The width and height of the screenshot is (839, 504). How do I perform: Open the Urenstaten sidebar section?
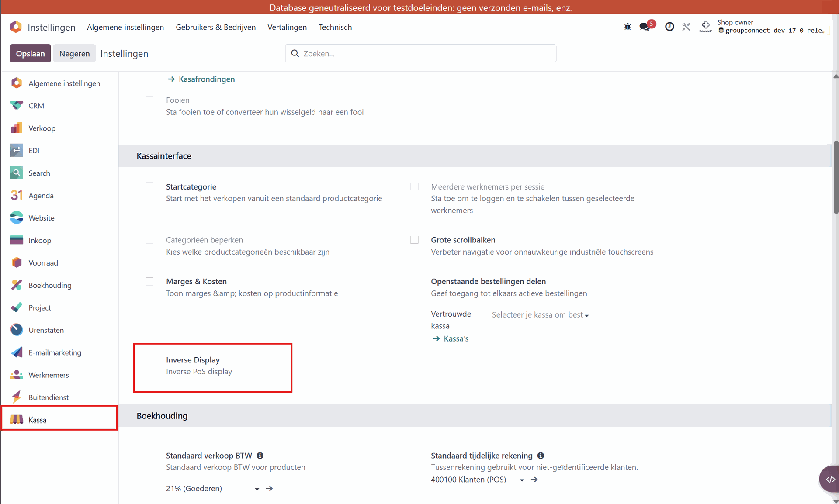pyautogui.click(x=46, y=330)
